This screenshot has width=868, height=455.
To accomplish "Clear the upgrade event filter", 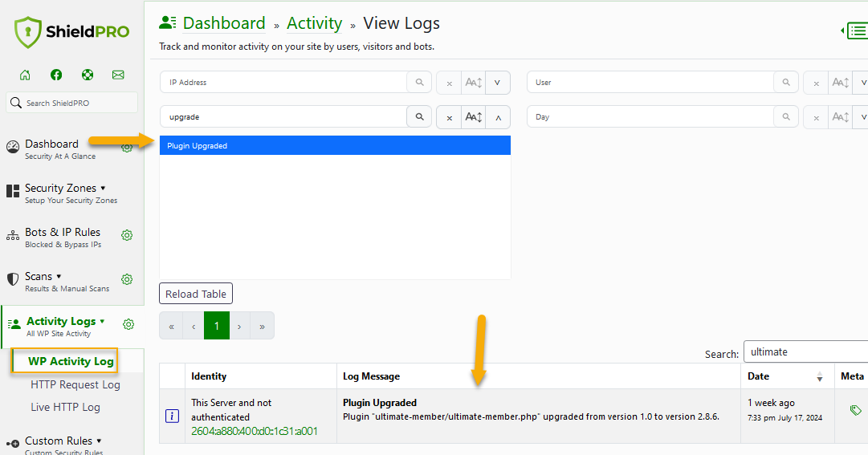I will pos(449,117).
